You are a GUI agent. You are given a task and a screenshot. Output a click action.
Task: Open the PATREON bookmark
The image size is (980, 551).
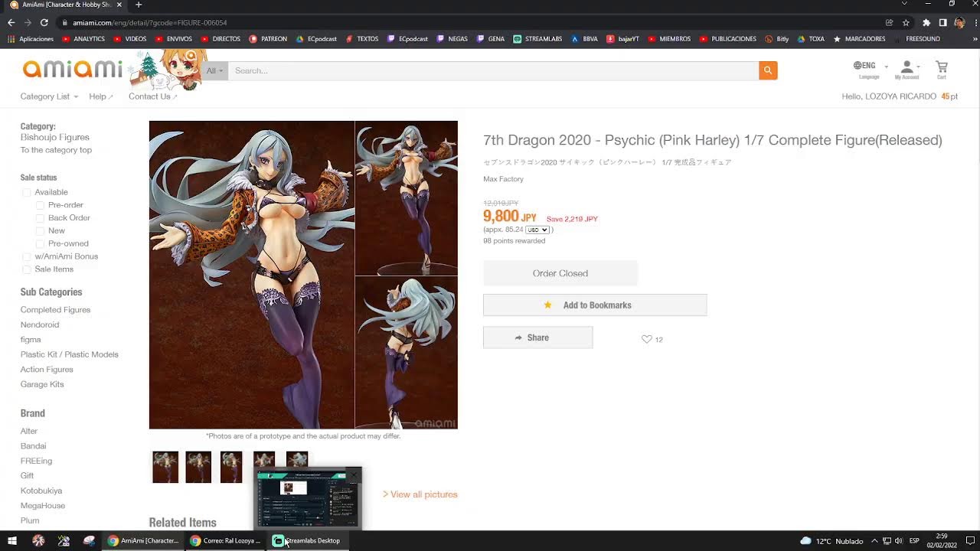268,38
